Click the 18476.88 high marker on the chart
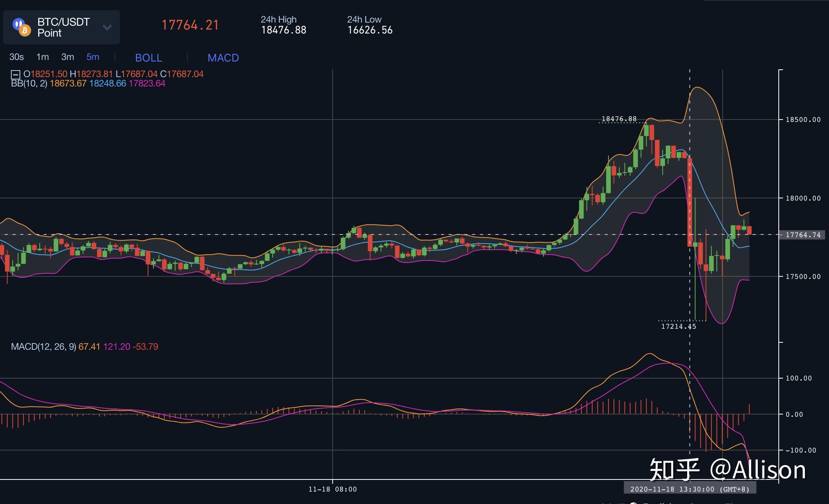The image size is (829, 504). point(618,118)
